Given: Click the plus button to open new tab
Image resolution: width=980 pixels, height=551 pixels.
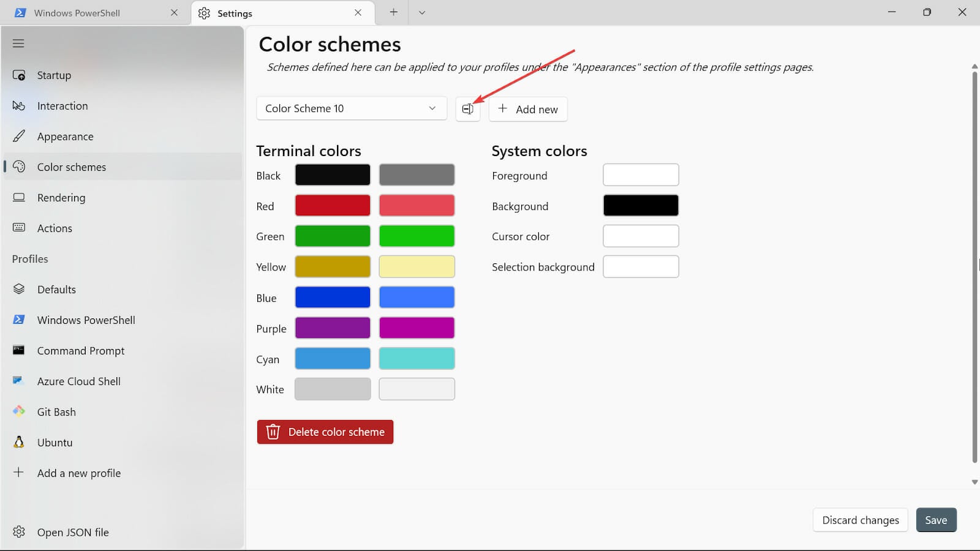Looking at the screenshot, I should (x=393, y=13).
